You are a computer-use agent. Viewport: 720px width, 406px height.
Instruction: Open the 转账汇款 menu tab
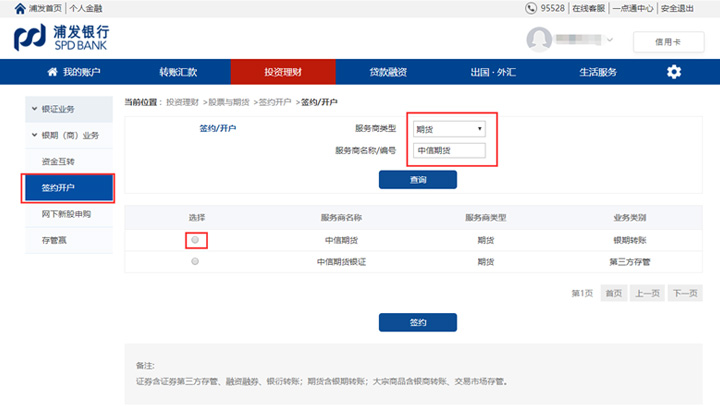click(178, 72)
